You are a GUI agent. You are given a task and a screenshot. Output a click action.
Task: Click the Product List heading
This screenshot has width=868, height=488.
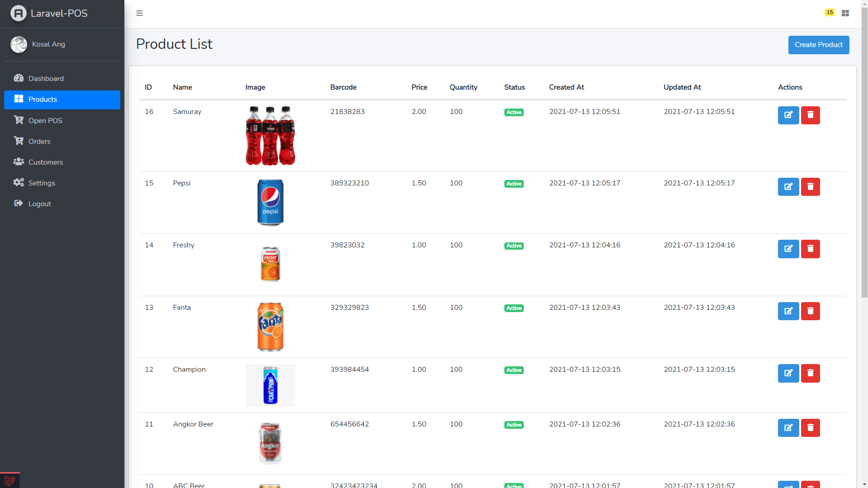click(x=174, y=44)
